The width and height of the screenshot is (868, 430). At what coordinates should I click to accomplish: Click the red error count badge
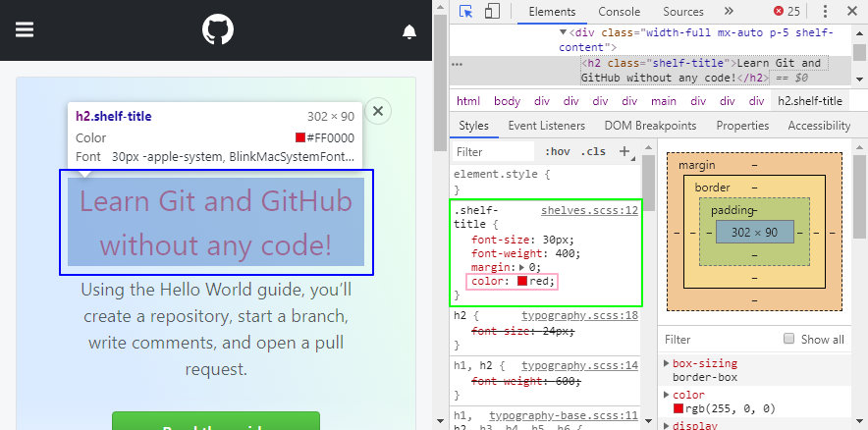point(787,11)
